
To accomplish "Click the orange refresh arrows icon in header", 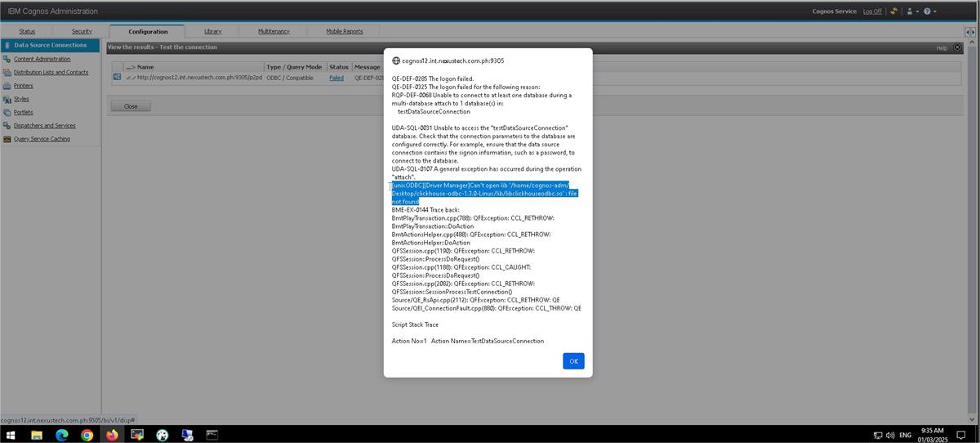I will point(893,11).
